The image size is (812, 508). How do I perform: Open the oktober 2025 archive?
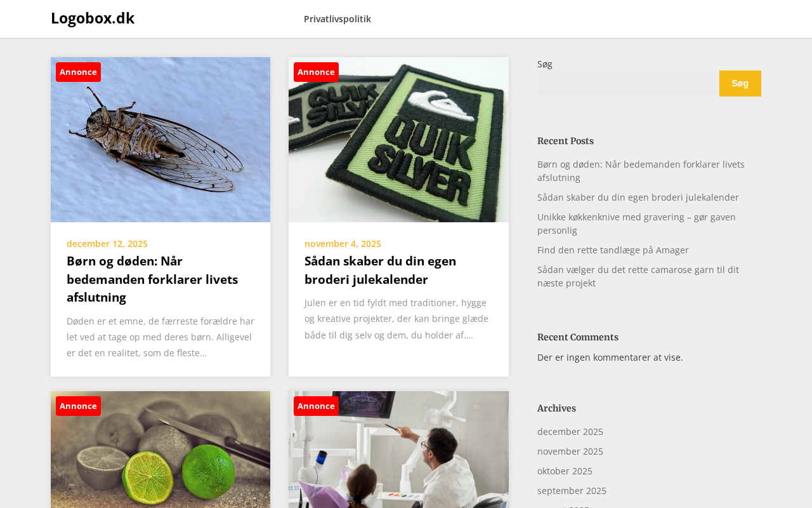tap(565, 471)
